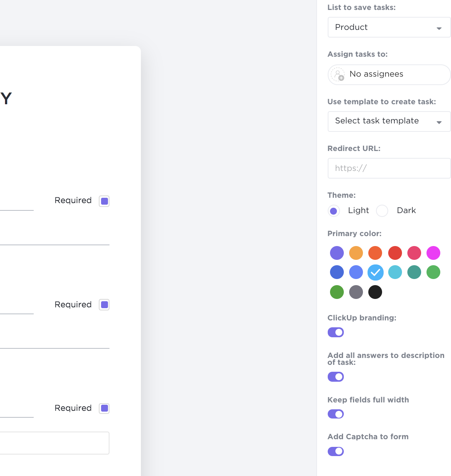This screenshot has height=476, width=451.
Task: Select the Dark theme radio button
Action: tap(382, 211)
